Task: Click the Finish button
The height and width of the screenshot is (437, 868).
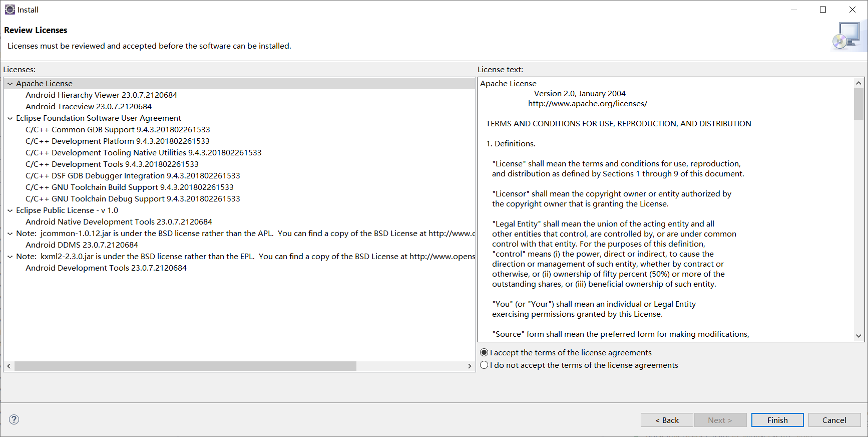Action: click(777, 420)
